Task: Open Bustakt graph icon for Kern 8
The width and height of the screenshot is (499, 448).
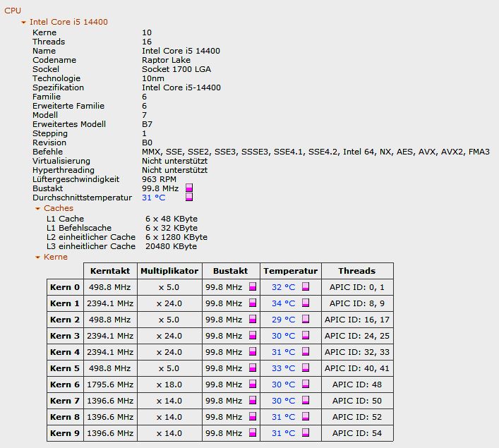Action: (x=253, y=416)
